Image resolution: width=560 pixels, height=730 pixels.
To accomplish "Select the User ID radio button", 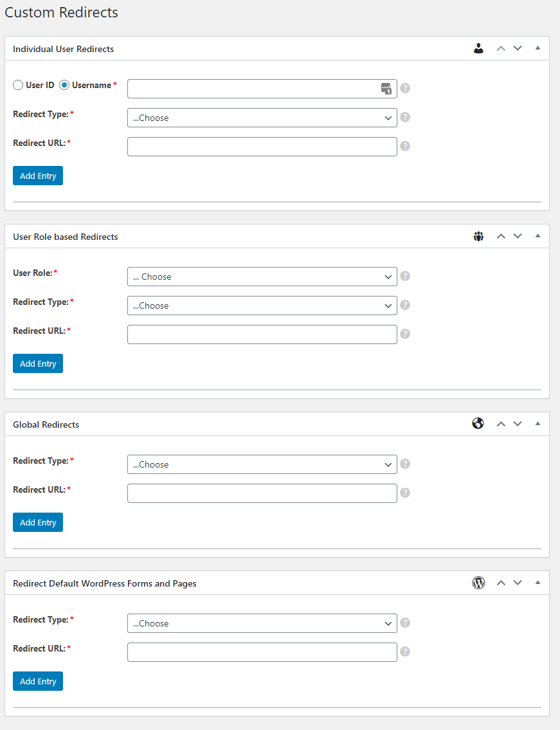I will (18, 85).
